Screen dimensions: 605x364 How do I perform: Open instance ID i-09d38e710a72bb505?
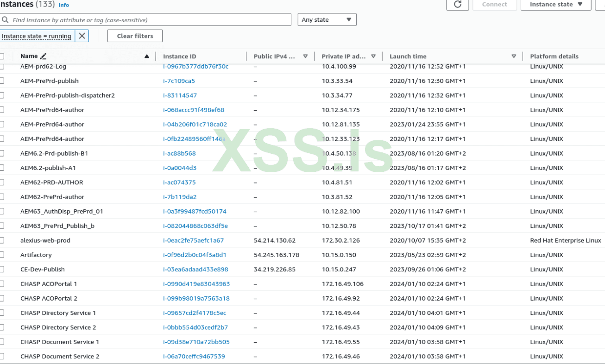[x=196, y=342]
